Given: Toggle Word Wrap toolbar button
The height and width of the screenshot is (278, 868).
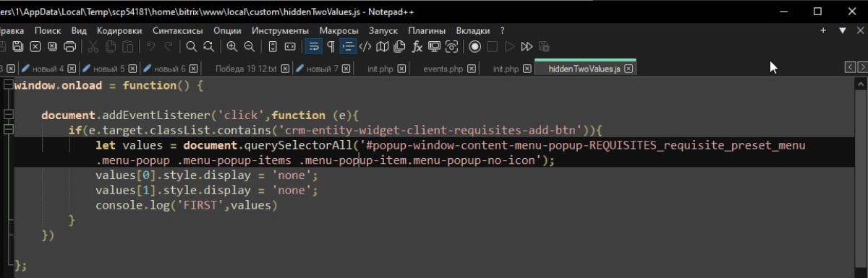Looking at the screenshot, I should [x=313, y=47].
